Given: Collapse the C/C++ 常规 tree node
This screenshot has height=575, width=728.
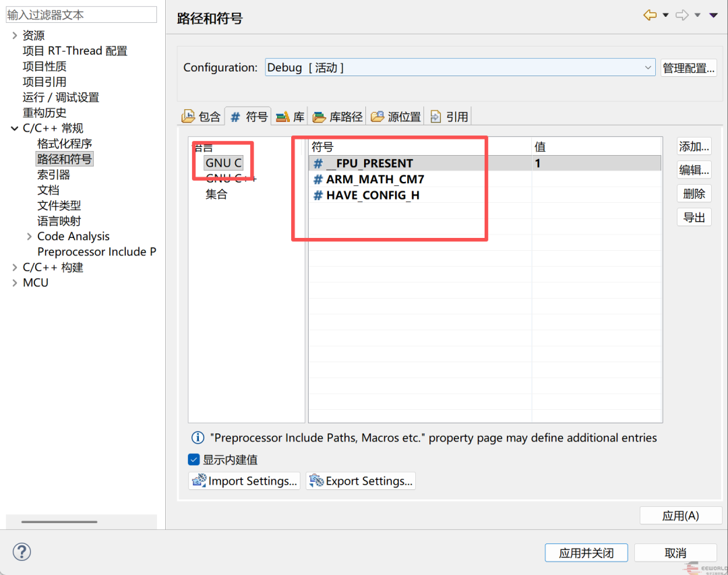Looking at the screenshot, I should click(14, 128).
